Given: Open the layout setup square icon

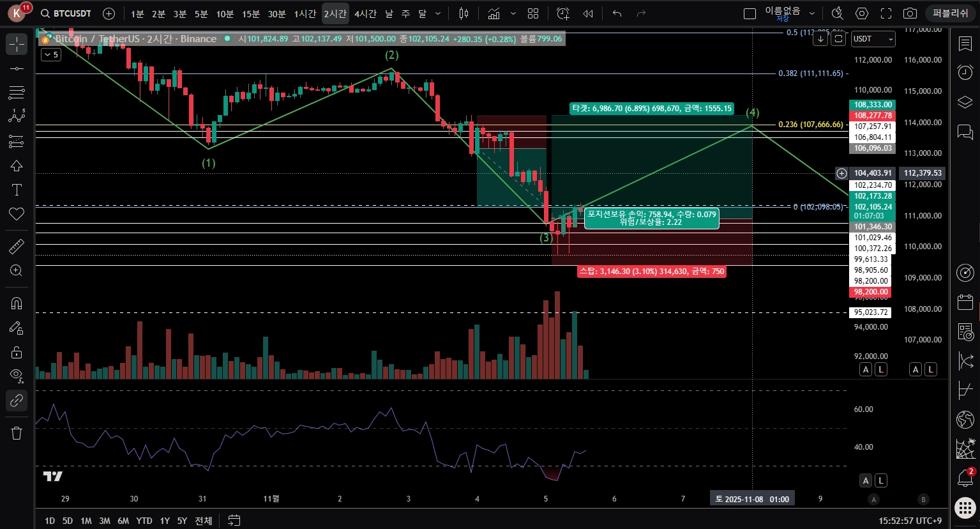Looking at the screenshot, I should [x=750, y=13].
